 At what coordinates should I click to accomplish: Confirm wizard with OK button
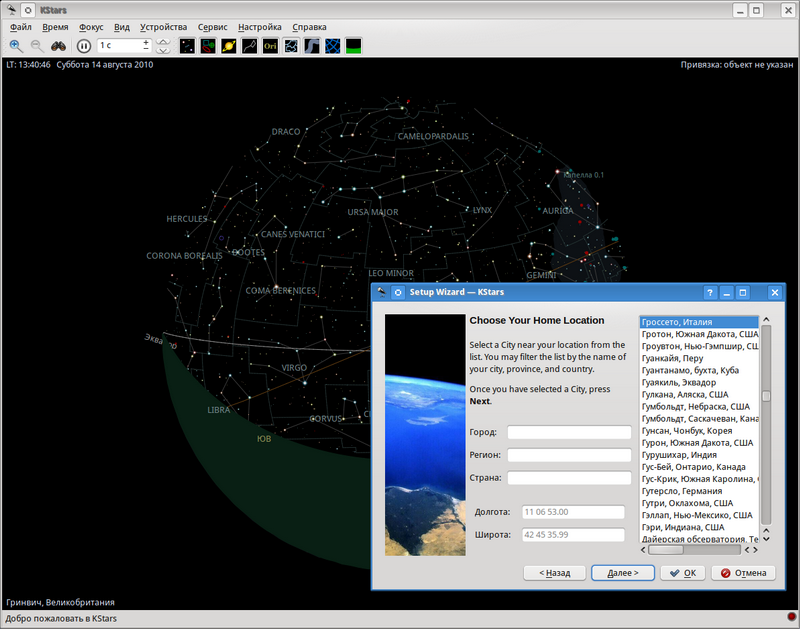click(683, 573)
